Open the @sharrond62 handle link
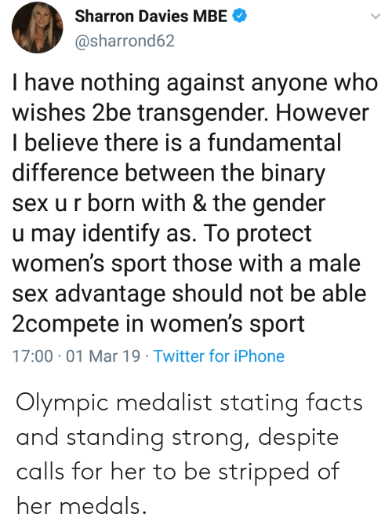Screen dimensions: 392x532 coord(125,41)
